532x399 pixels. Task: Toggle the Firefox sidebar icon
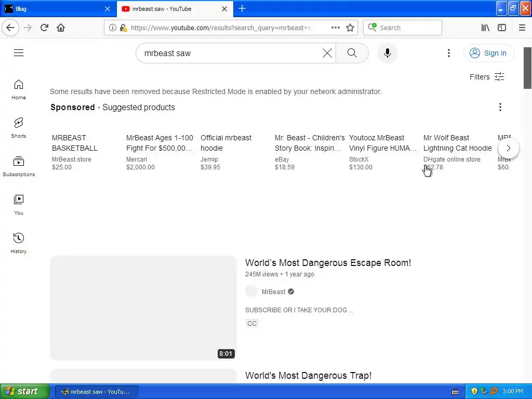502,28
